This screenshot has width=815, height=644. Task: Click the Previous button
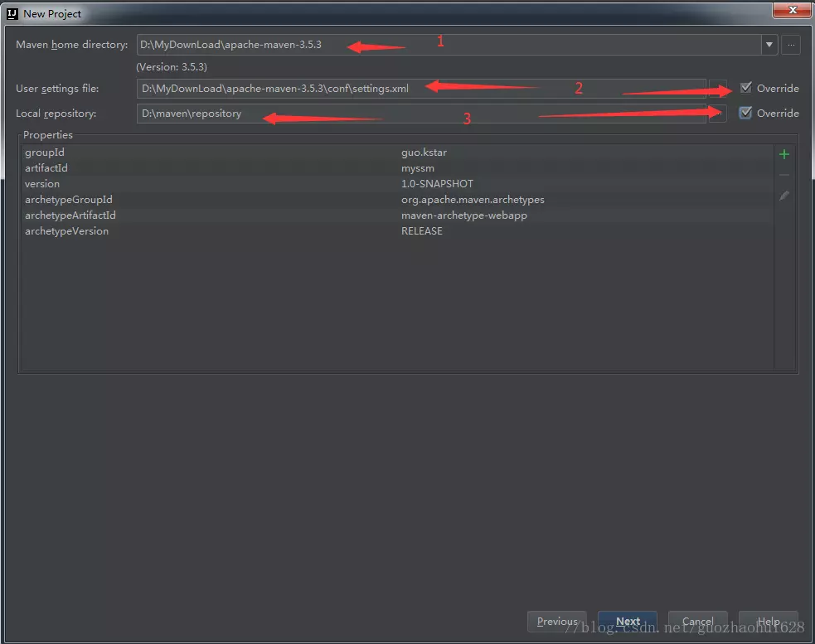pos(556,621)
